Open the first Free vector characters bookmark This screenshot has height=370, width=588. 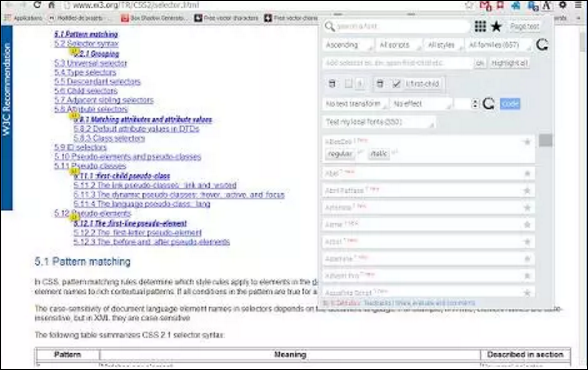click(x=226, y=18)
